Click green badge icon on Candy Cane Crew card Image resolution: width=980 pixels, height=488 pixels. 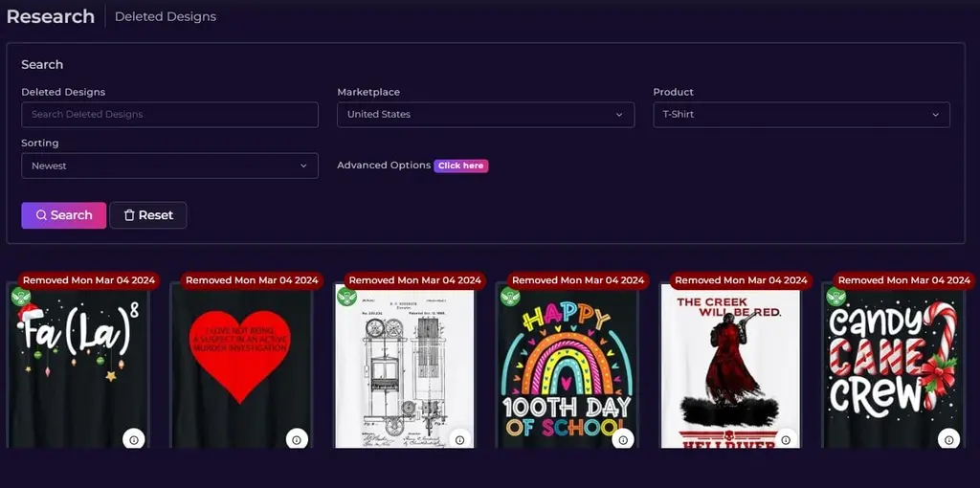click(836, 297)
